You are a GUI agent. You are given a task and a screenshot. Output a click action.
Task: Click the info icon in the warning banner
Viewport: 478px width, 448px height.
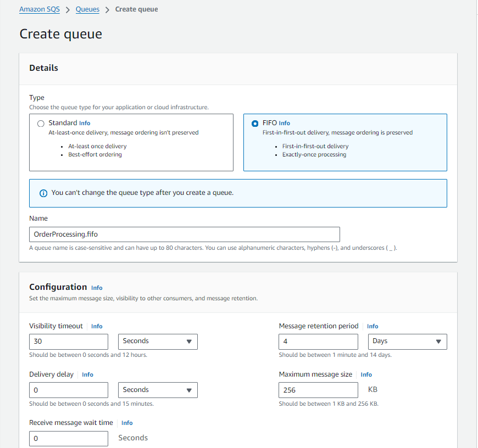click(x=43, y=193)
